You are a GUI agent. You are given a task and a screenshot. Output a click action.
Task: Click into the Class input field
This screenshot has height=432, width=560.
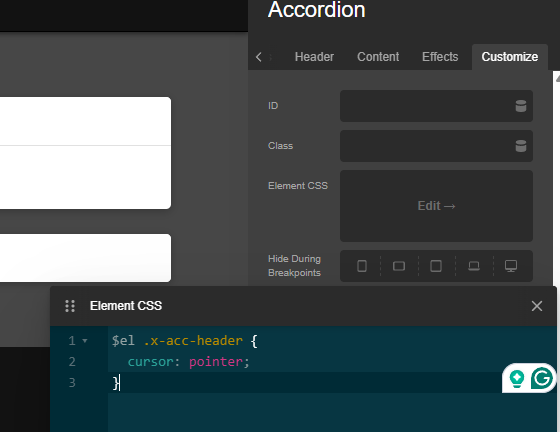click(x=427, y=146)
